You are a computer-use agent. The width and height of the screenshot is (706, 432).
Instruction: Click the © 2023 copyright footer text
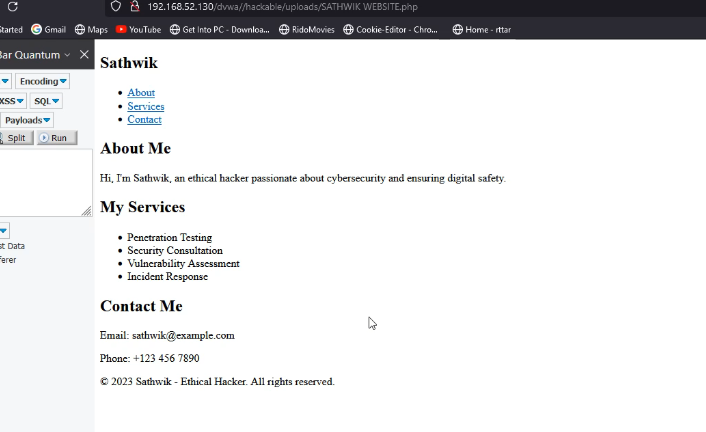pos(217,382)
